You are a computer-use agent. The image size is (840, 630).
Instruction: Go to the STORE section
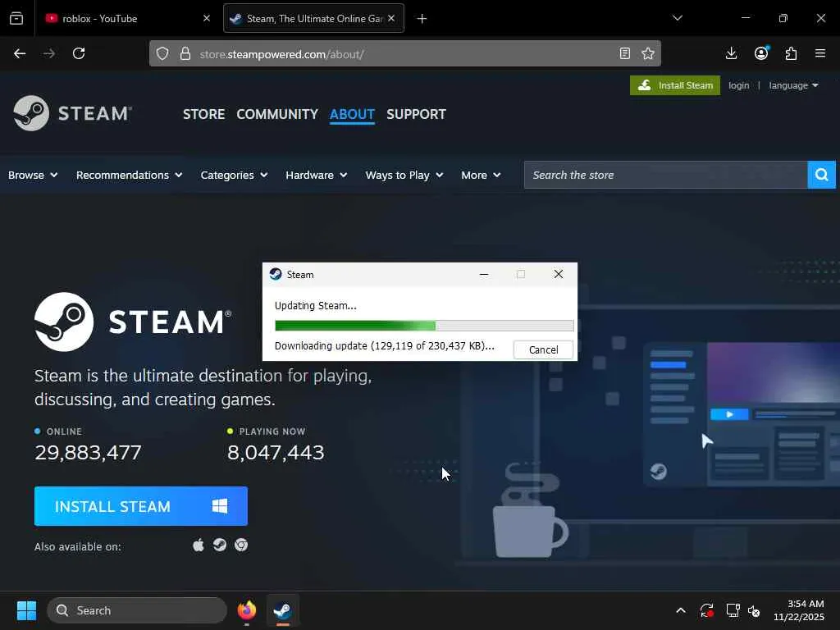point(204,114)
